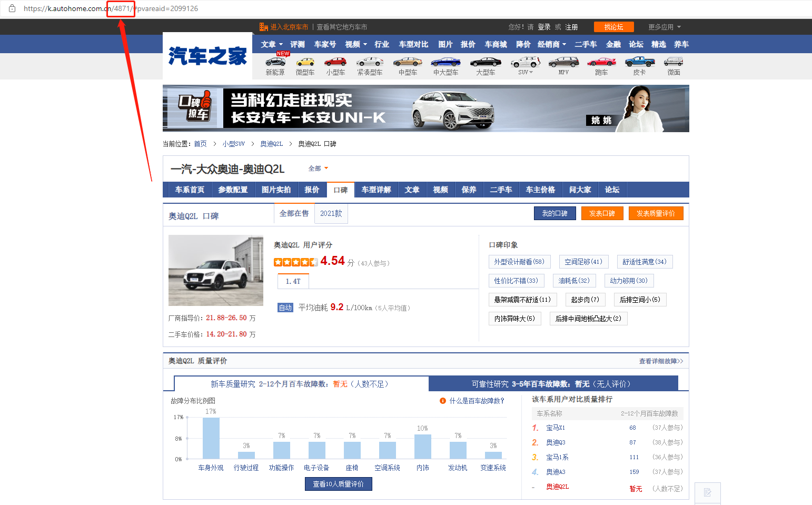Click 查看10人质量评价 button
Screen dimensions: 812x505
point(339,484)
